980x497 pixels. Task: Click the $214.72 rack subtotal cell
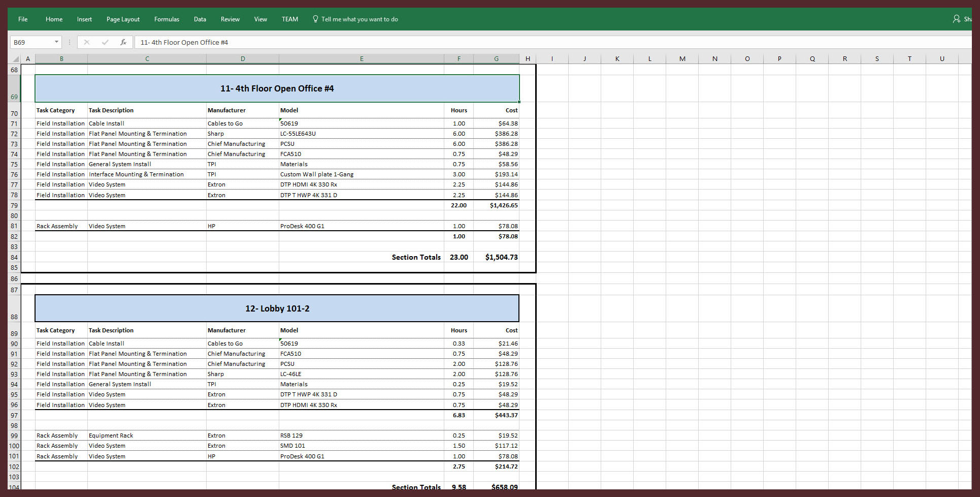click(496, 467)
